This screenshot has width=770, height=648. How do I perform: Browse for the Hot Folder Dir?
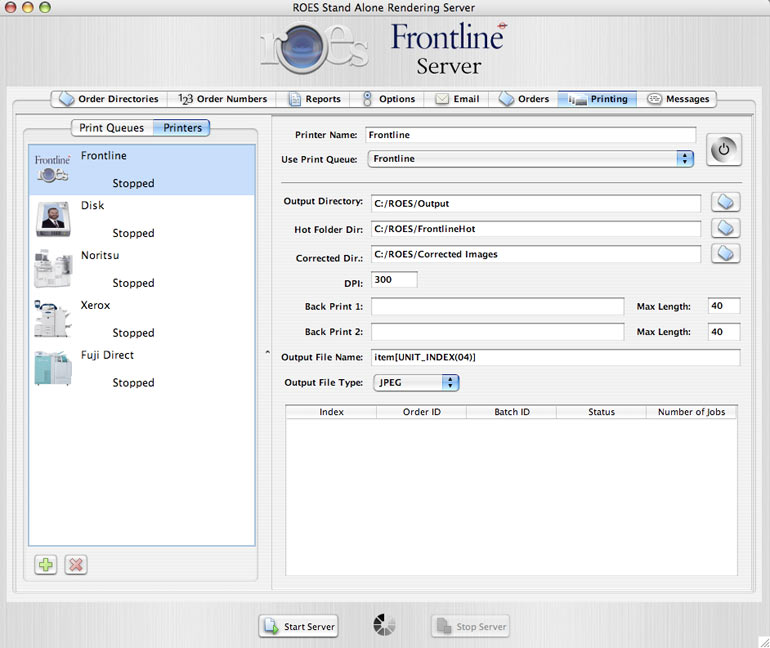pos(725,228)
